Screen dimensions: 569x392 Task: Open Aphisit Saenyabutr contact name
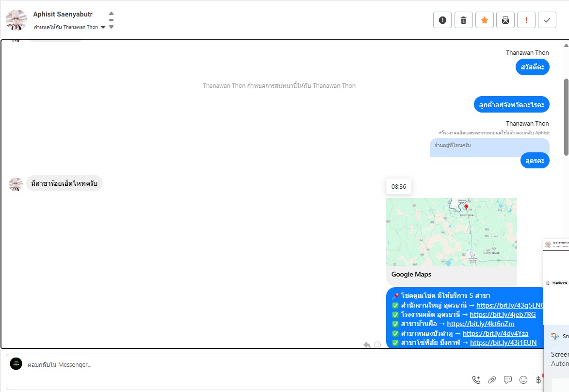tap(63, 14)
